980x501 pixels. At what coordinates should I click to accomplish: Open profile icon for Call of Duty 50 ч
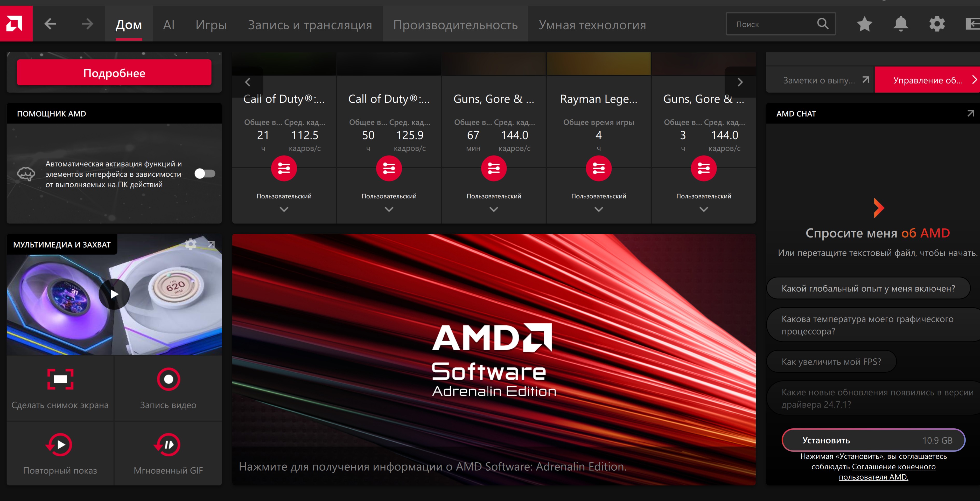(x=389, y=168)
